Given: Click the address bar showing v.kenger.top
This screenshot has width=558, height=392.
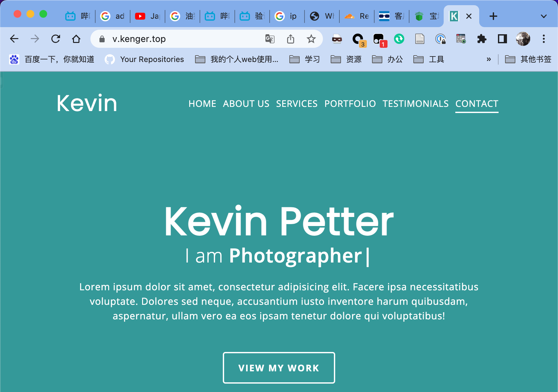Looking at the screenshot, I should click(194, 39).
